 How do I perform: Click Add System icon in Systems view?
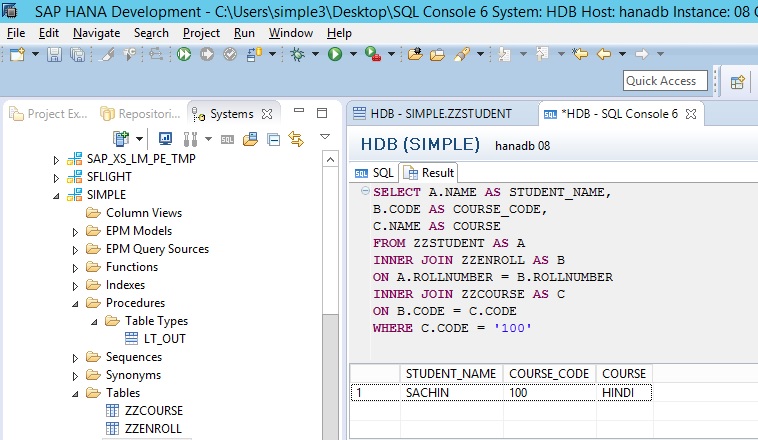(x=120, y=139)
